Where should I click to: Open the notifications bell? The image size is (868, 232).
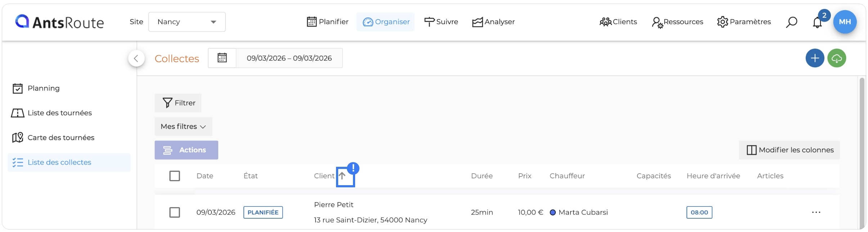817,22
